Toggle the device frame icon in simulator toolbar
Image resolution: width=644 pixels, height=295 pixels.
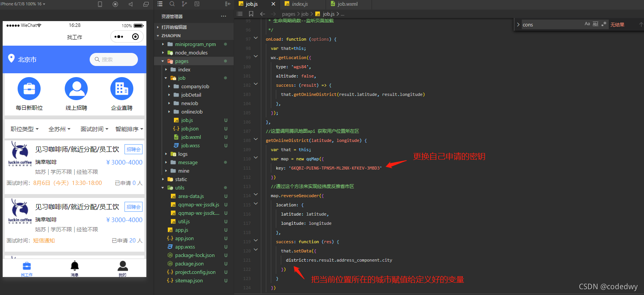(100, 4)
